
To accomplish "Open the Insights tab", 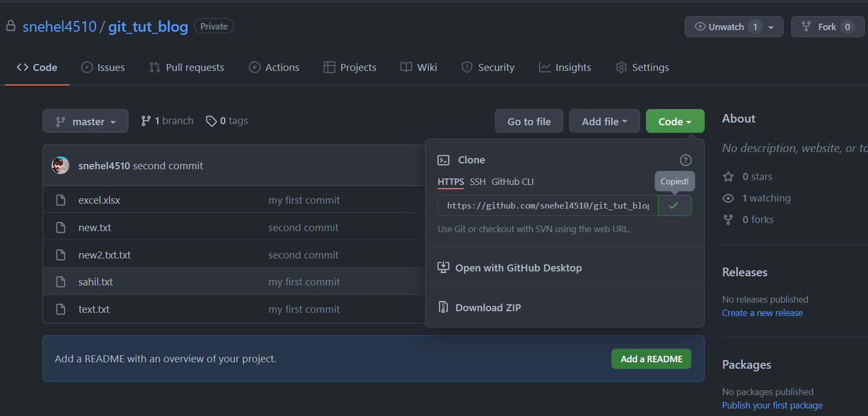I will click(565, 67).
